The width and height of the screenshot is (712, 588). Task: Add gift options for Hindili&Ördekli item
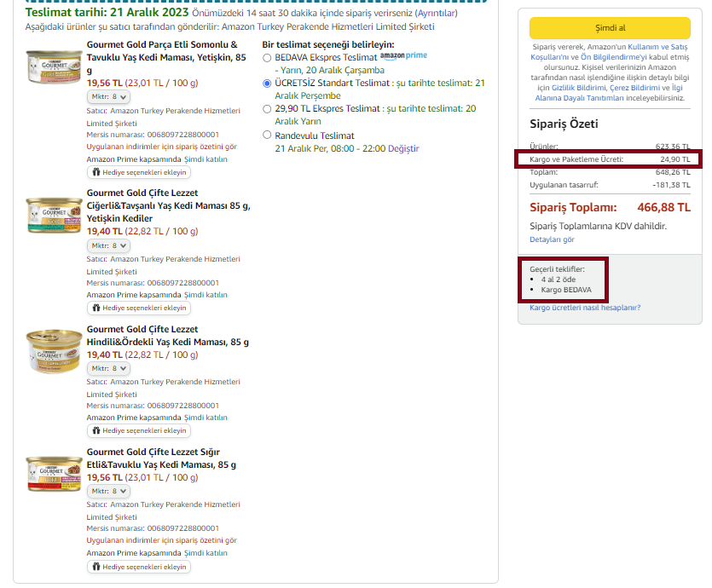click(x=139, y=430)
